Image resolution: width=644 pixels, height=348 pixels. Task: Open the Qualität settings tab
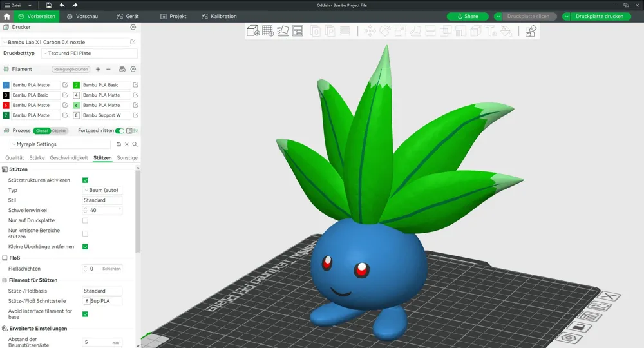click(x=15, y=158)
